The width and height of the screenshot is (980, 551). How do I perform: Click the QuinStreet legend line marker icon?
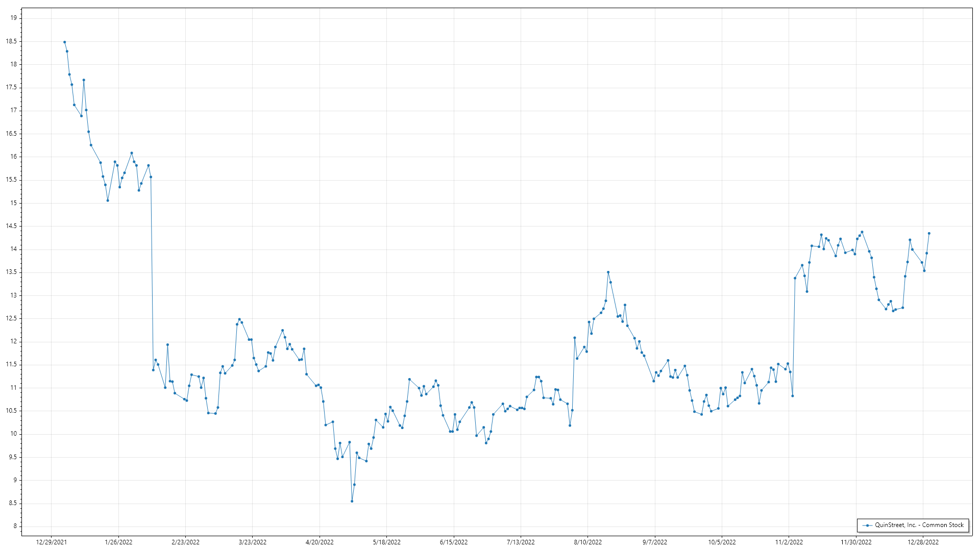pyautogui.click(x=867, y=525)
